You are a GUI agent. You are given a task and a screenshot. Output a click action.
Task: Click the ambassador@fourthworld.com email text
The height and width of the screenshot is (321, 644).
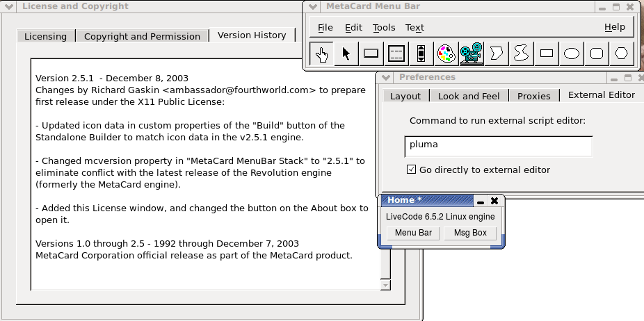tap(239, 90)
